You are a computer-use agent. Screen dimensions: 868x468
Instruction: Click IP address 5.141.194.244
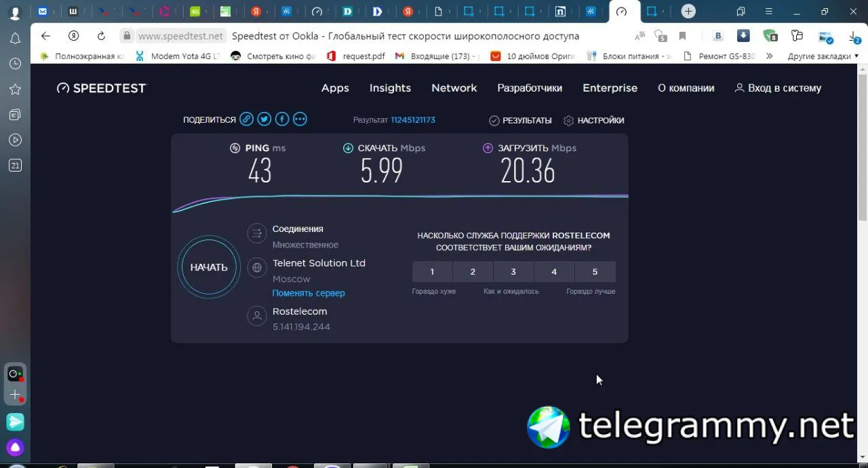coord(301,327)
